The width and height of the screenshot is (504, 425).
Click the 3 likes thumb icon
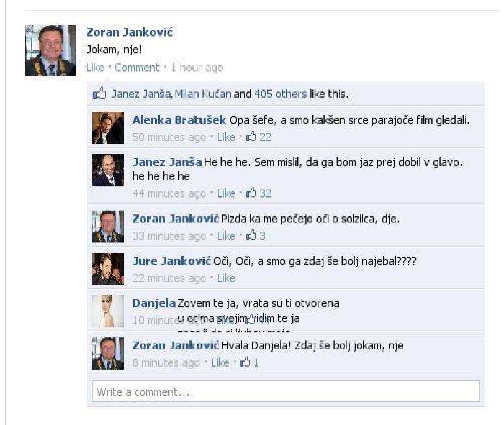[251, 235]
